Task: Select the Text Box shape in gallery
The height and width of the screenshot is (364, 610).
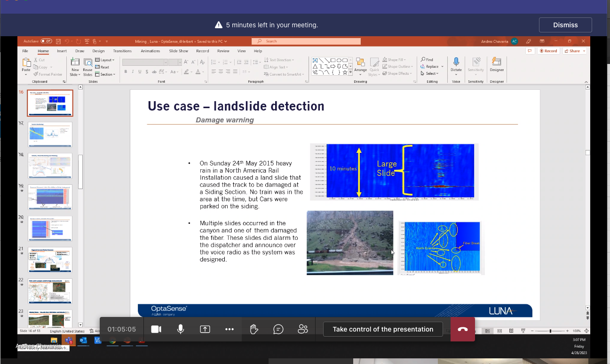Action: point(315,60)
